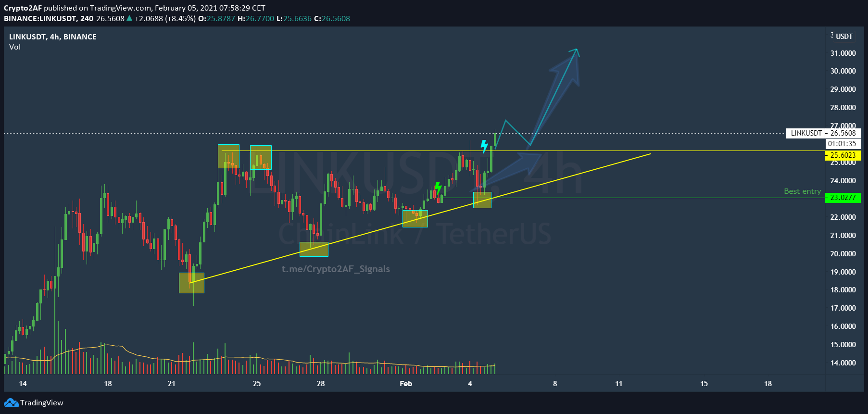
Task: Click the 14.0000 price axis label
Action: [843, 363]
